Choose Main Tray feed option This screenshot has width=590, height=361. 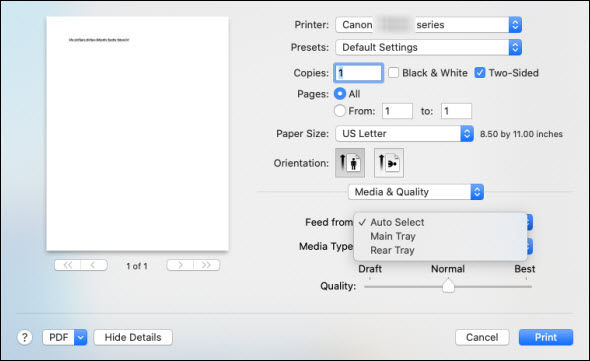tap(440, 236)
